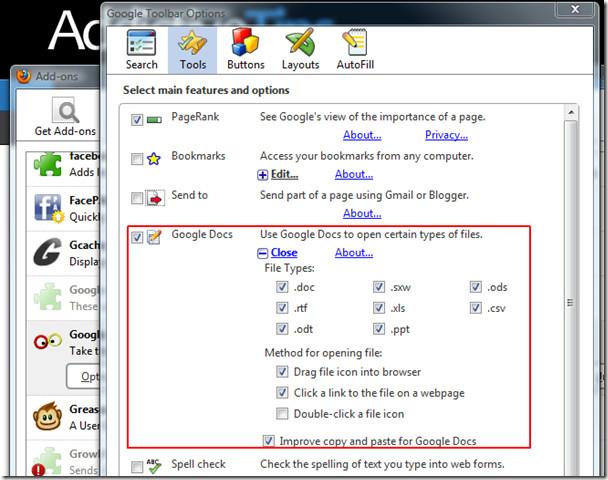Open the Layouts settings icon
Viewport: 608px width, 480px height.
299,44
